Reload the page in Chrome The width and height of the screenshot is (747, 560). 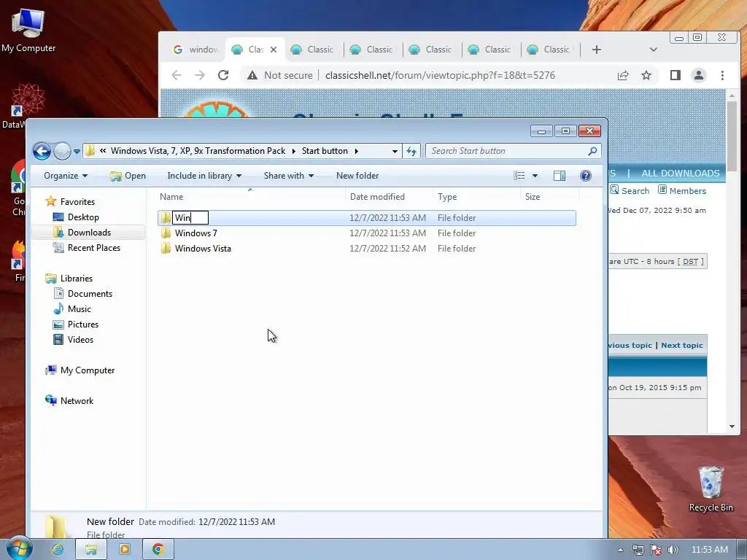(223, 75)
